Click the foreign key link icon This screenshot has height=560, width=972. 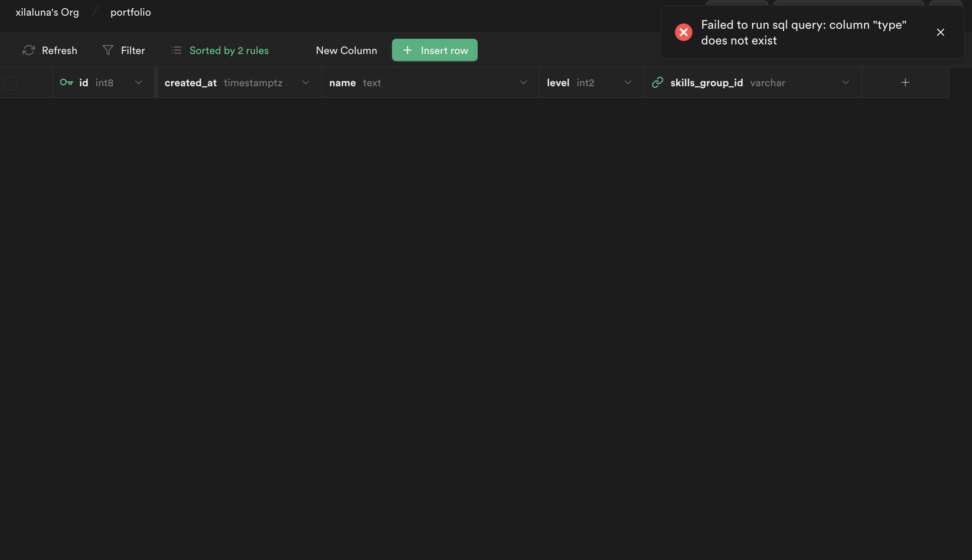[x=658, y=82]
